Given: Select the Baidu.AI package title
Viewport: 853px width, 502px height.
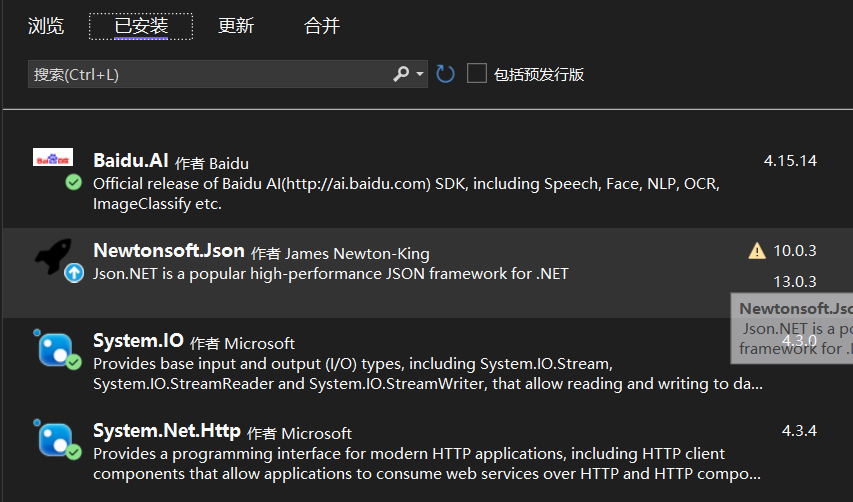Looking at the screenshot, I should [x=131, y=160].
